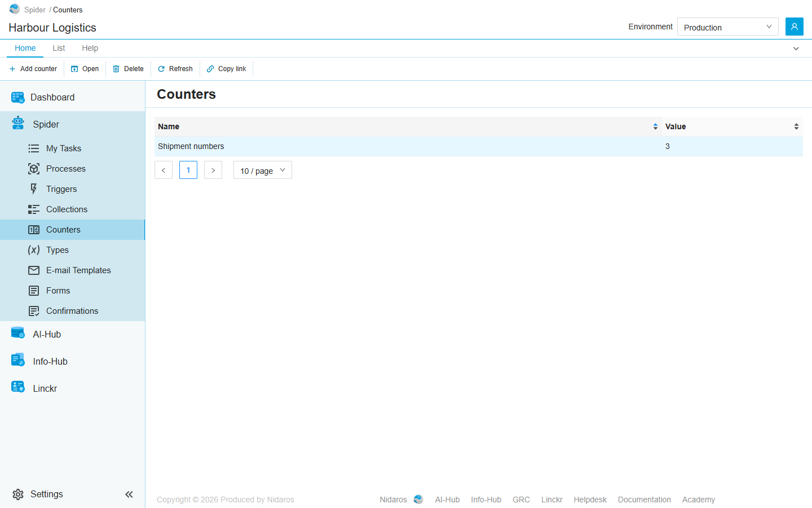812x508 pixels.
Task: Sort table by Name column arrows
Action: pyautogui.click(x=655, y=126)
